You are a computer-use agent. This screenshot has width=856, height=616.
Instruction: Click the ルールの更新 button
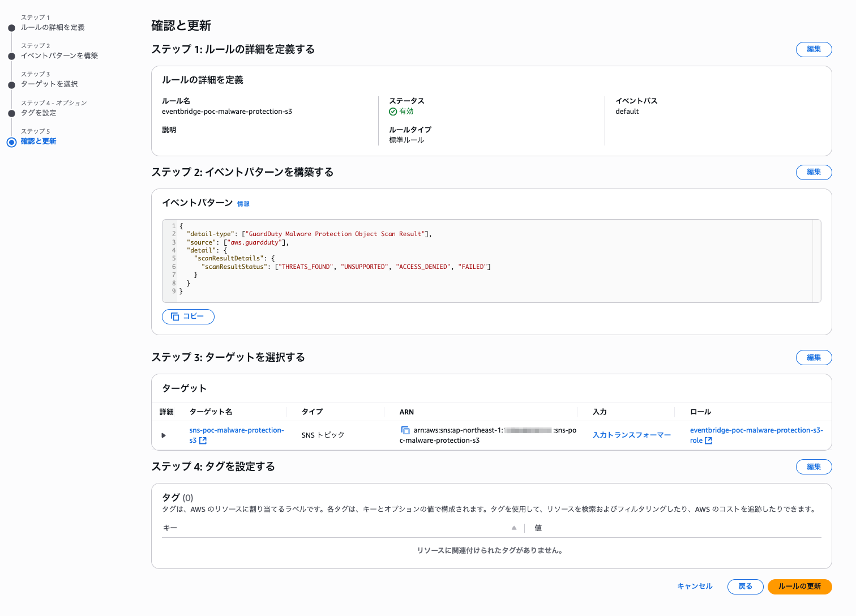pyautogui.click(x=799, y=587)
